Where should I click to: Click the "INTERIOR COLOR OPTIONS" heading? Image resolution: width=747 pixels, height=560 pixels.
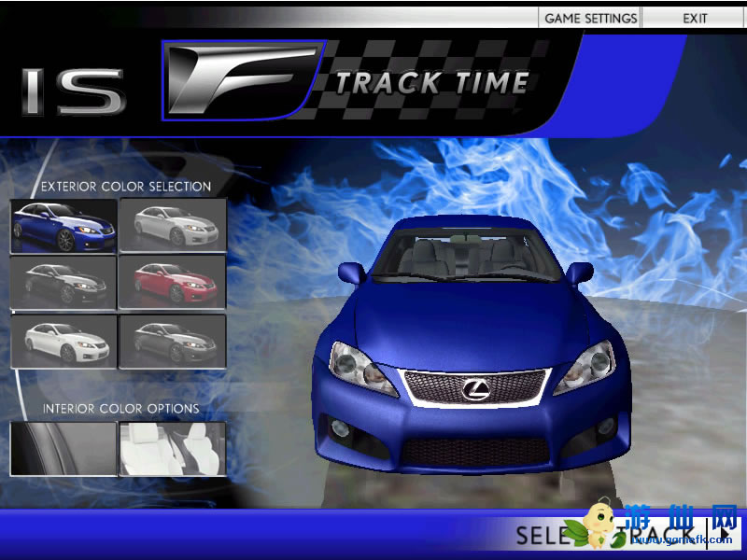(x=121, y=409)
